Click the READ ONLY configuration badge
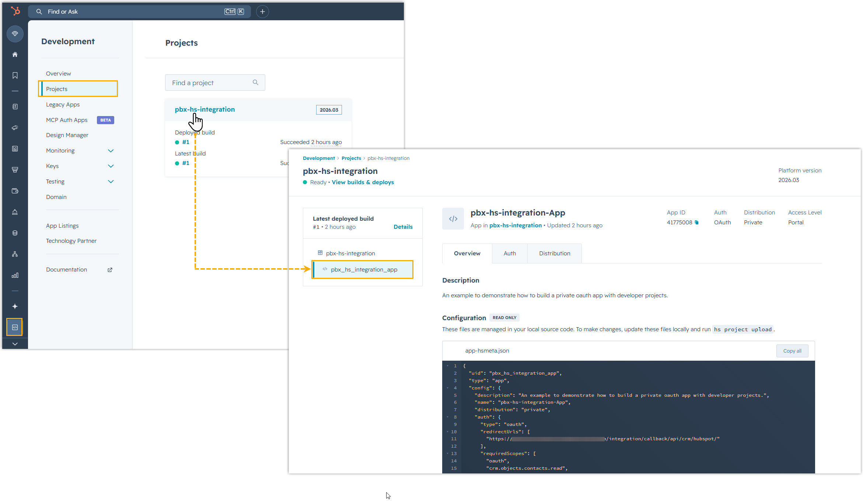Screen dimensions: 863x504 click(504, 318)
